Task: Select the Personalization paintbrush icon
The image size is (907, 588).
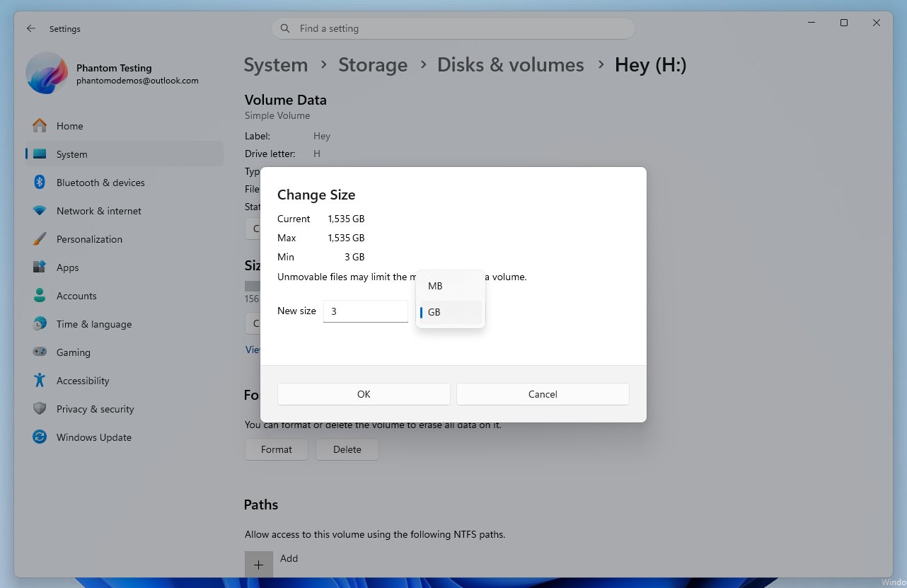Action: (40, 239)
